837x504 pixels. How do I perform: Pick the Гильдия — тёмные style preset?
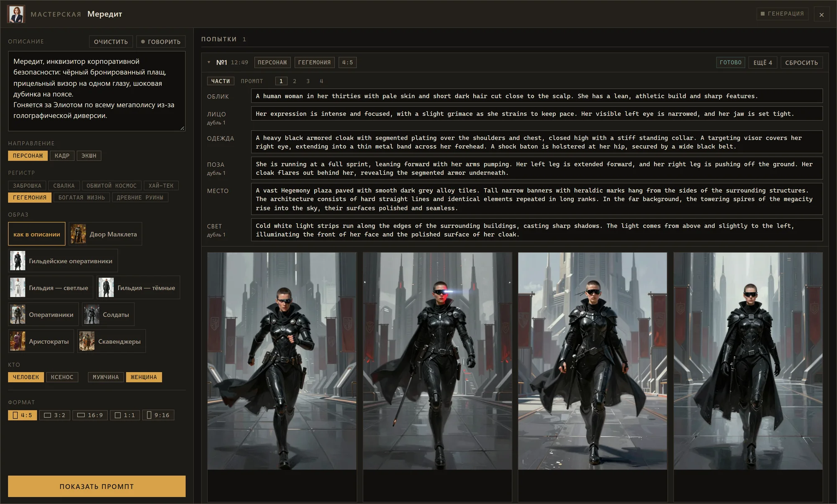138,287
